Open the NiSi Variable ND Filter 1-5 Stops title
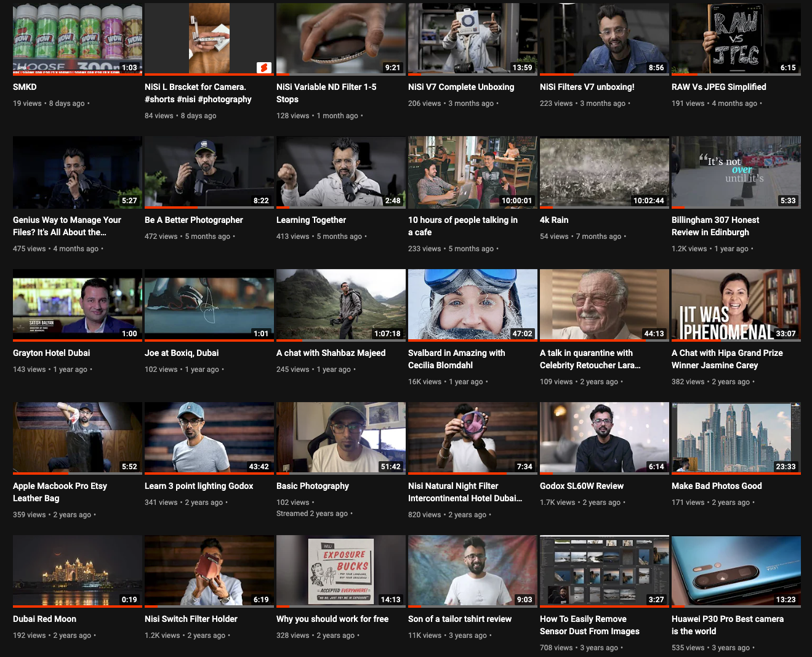Image resolution: width=812 pixels, height=657 pixels. 326,93
